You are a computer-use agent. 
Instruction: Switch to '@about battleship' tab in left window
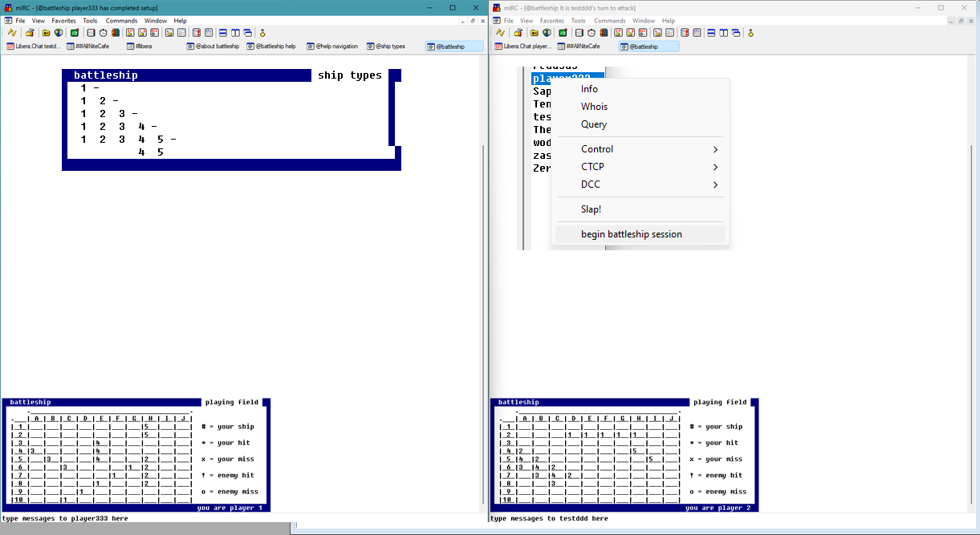[213, 47]
